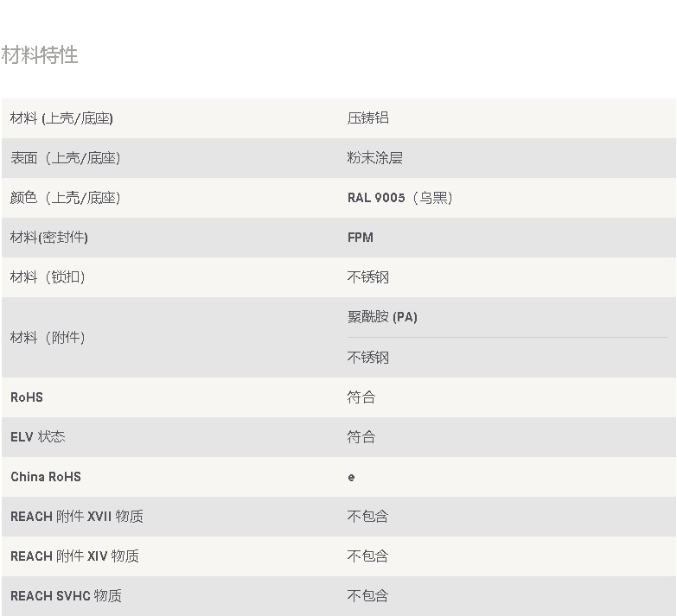Click the 粉末涂层 value
This screenshot has height=616, width=677.
374,158
